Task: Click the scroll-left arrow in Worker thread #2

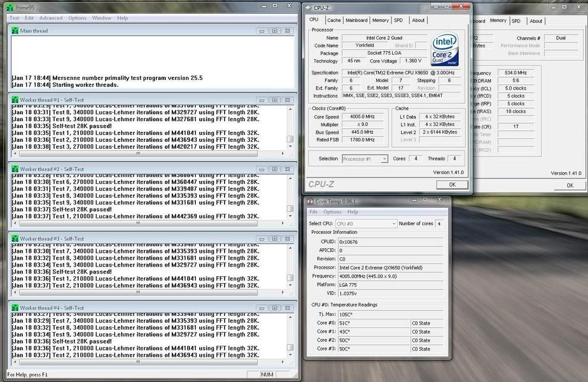Action: click(15, 223)
